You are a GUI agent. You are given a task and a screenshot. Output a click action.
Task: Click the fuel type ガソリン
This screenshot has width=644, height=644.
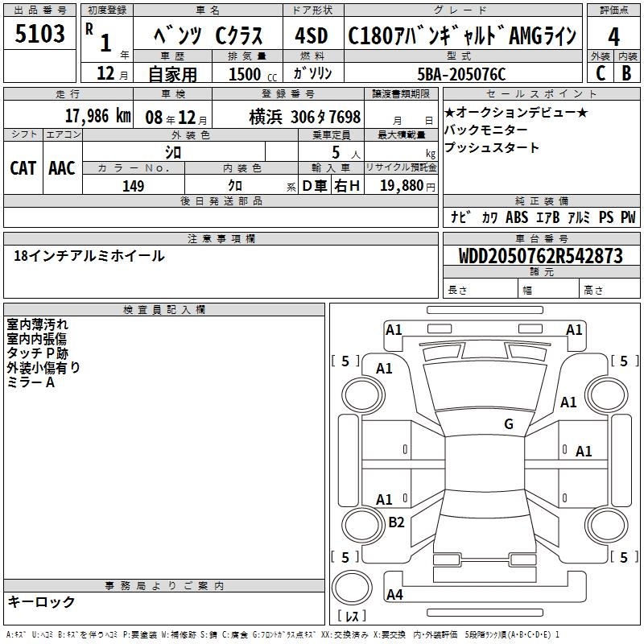[312, 73]
